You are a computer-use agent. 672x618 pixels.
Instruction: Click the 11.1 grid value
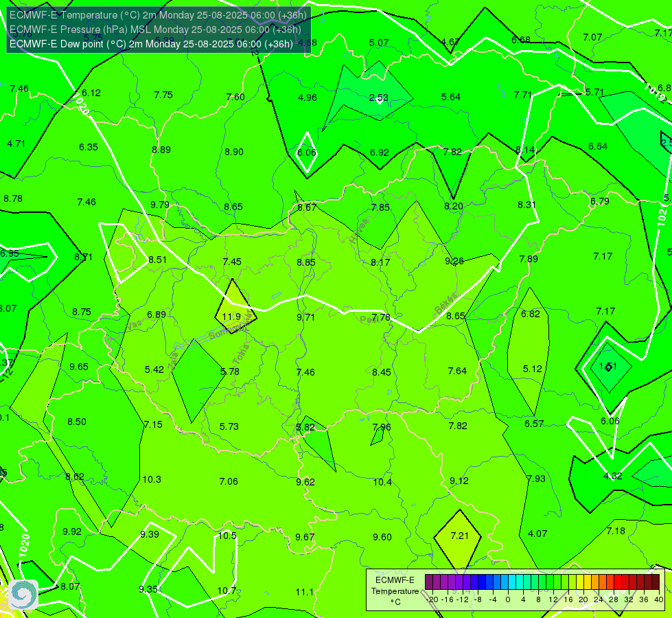click(304, 592)
